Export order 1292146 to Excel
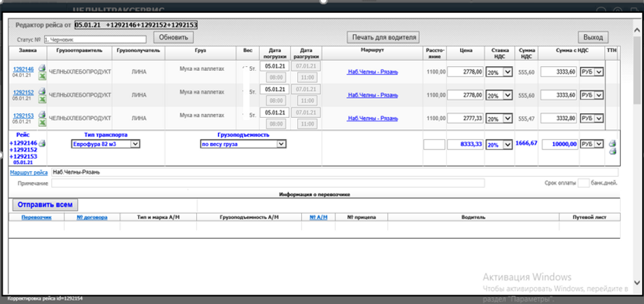 42,76
